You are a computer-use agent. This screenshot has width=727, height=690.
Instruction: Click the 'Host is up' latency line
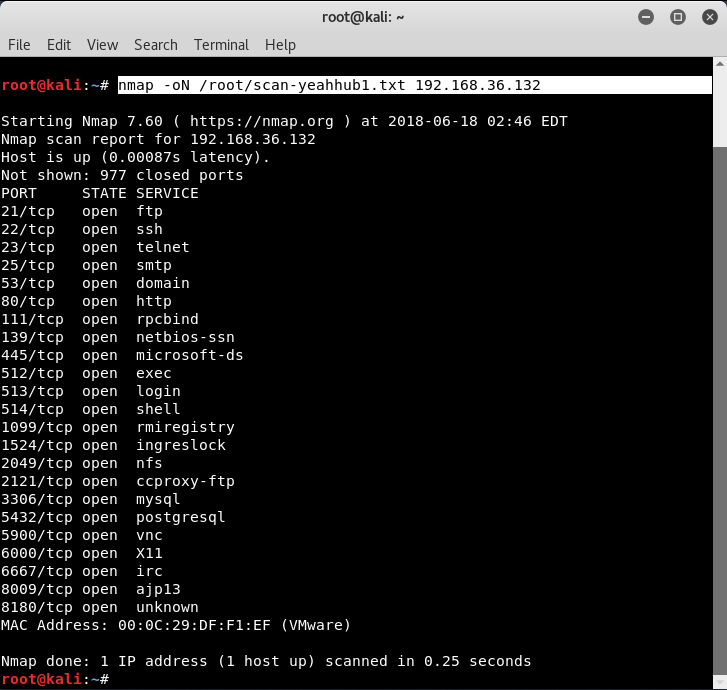tap(135, 157)
